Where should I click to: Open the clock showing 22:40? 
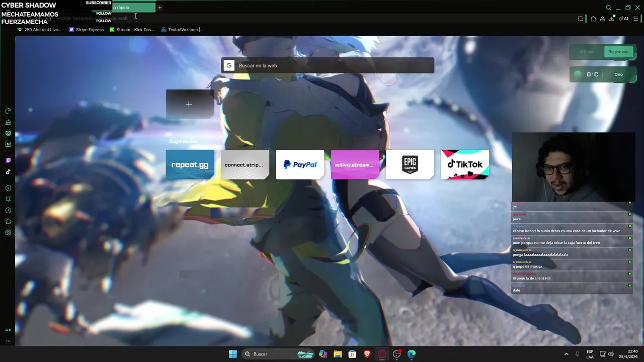[x=628, y=354]
